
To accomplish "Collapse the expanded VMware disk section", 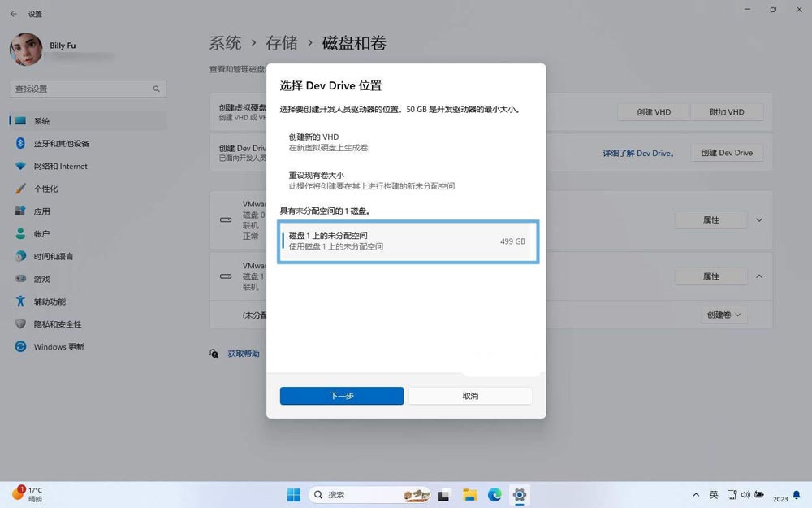I will tap(758, 276).
